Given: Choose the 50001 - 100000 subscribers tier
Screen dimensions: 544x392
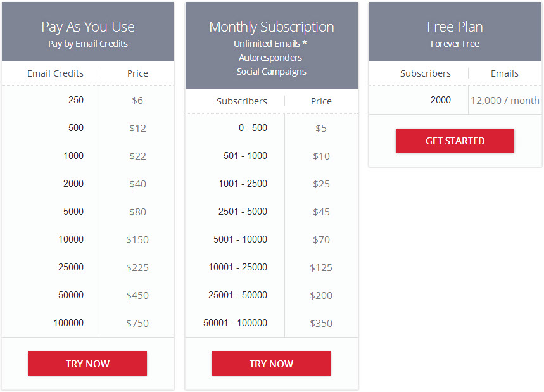Looking at the screenshot, I should (x=238, y=323).
